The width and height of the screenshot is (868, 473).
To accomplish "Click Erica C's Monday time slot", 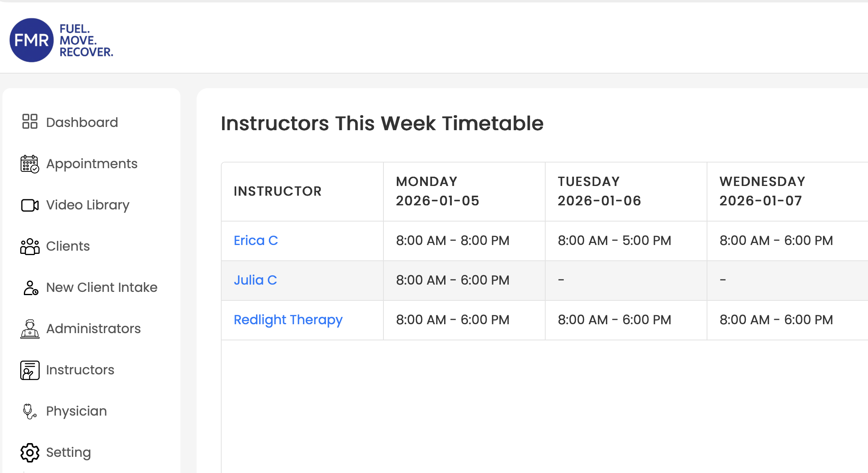I will point(452,241).
